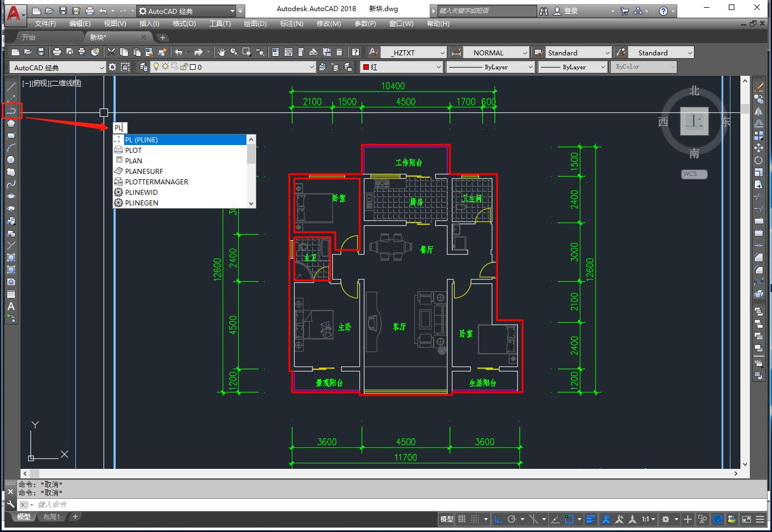Toggle ortho mode in status bar
The height and width of the screenshot is (532, 772).
(x=498, y=519)
